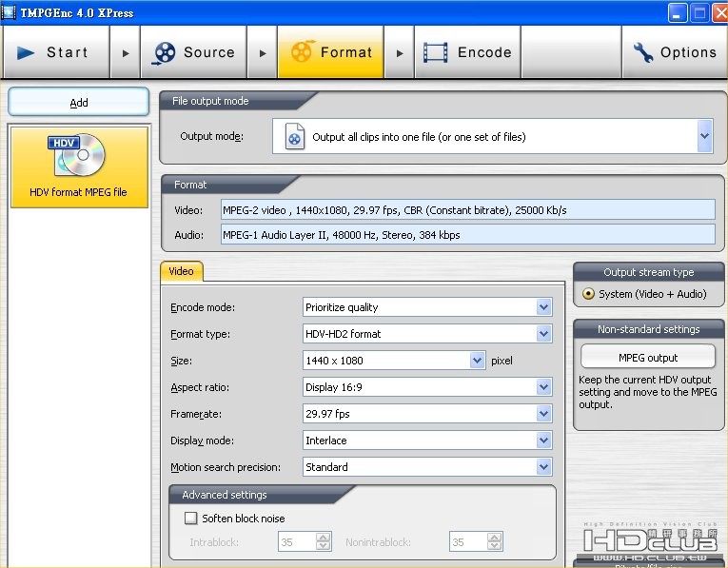The width and height of the screenshot is (728, 568).
Task: Open the Framerate dropdown
Action: (x=543, y=414)
